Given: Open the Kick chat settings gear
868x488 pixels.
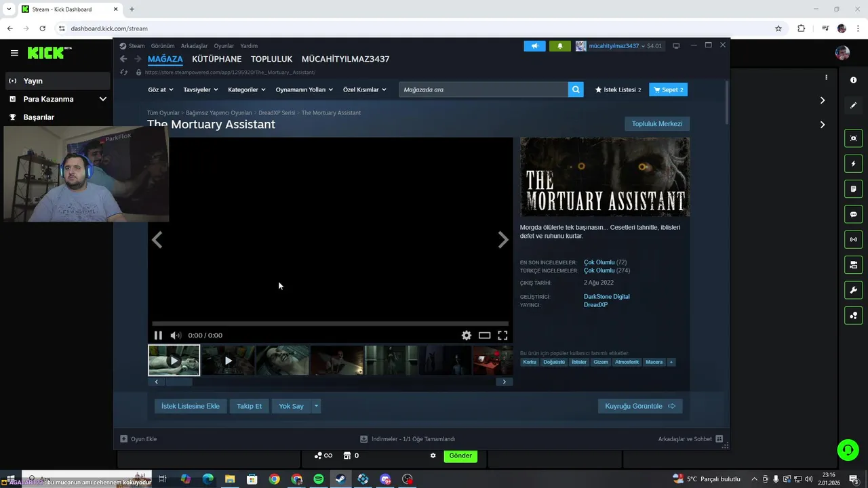Looking at the screenshot, I should (433, 455).
